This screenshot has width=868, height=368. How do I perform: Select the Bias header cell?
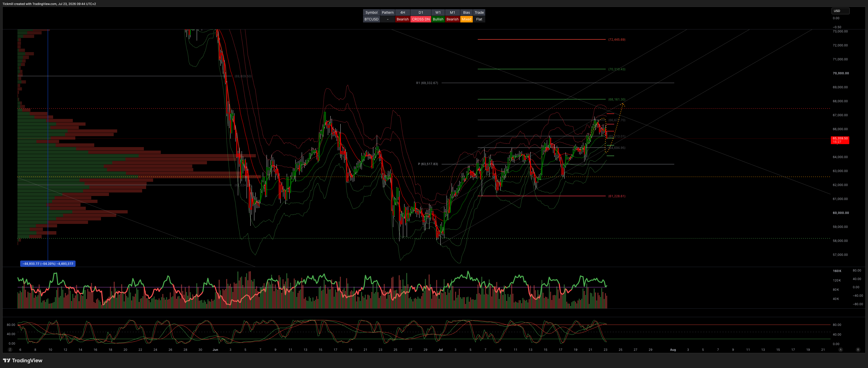(466, 12)
